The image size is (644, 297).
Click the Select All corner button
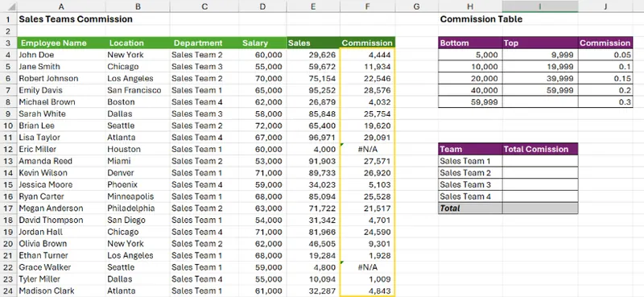(x=8, y=6)
